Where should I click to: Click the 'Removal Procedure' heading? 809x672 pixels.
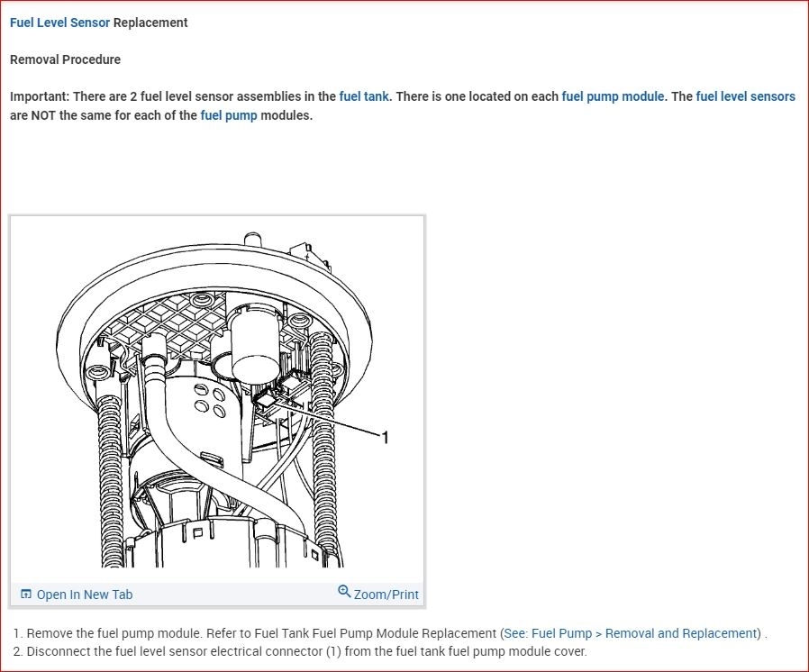[x=65, y=59]
